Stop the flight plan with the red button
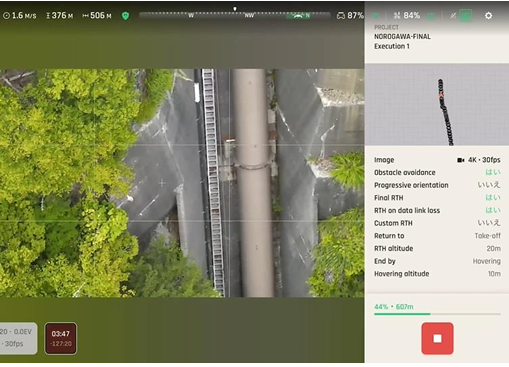Screen dimensions: 509x367 coord(437,338)
